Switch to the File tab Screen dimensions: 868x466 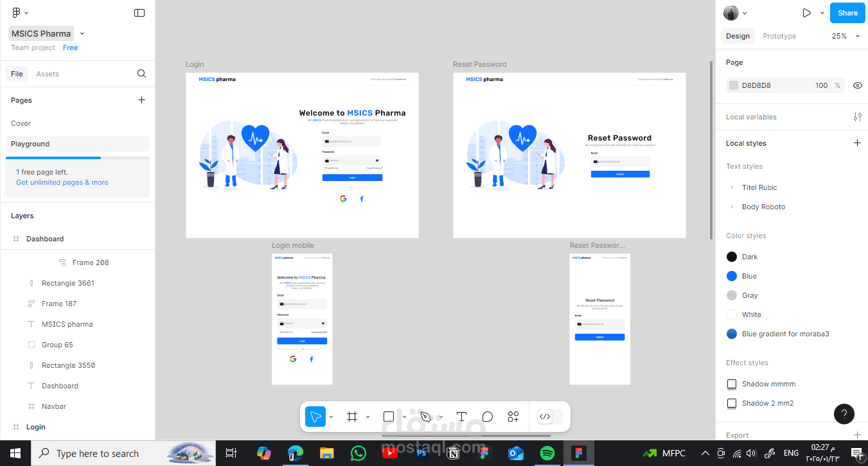[17, 74]
